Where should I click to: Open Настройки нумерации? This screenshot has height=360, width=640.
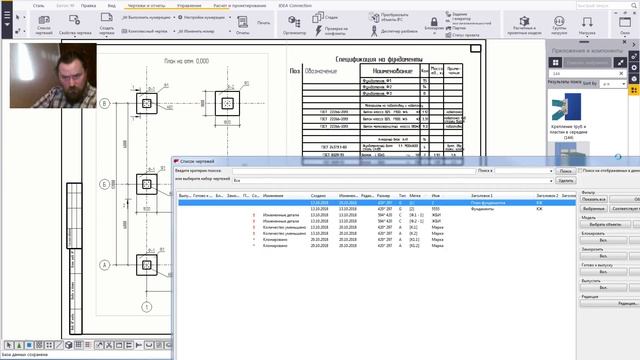click(x=202, y=18)
